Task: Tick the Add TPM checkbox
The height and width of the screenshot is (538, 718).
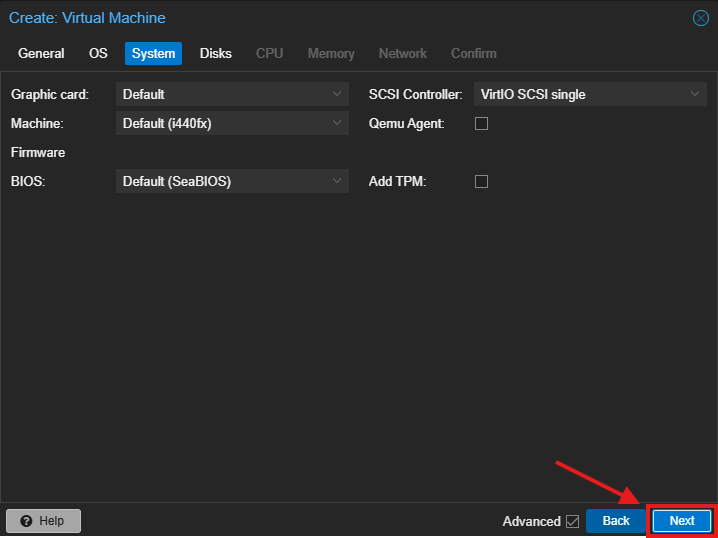Action: 481,181
